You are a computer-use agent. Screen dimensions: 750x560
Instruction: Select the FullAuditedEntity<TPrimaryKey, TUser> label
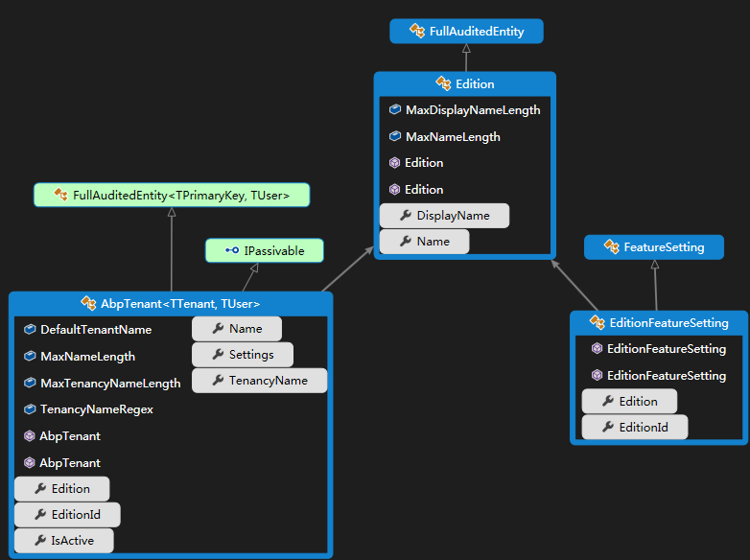[x=181, y=196]
